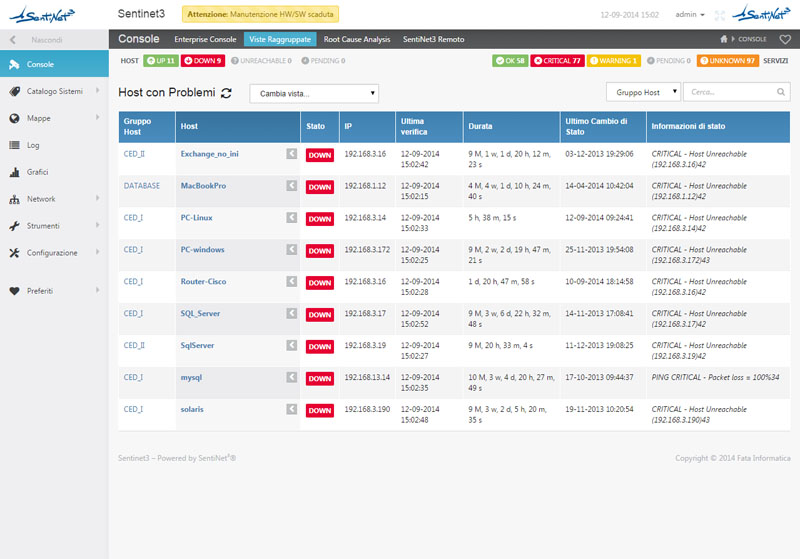Open the Gruppo Host dropdown
800x559 pixels.
click(x=643, y=92)
